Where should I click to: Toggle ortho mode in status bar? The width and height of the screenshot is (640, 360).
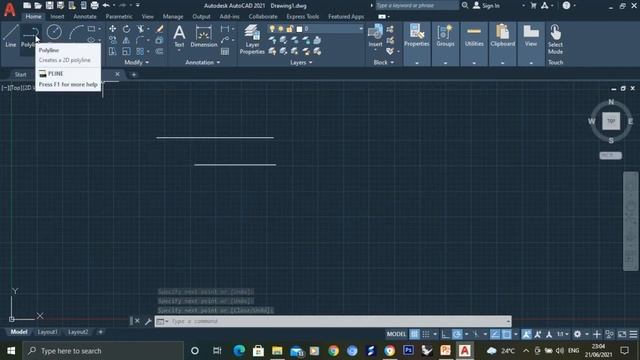click(445, 334)
